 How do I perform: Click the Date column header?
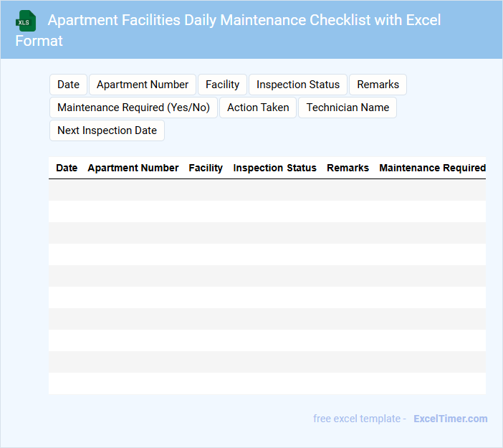click(67, 168)
